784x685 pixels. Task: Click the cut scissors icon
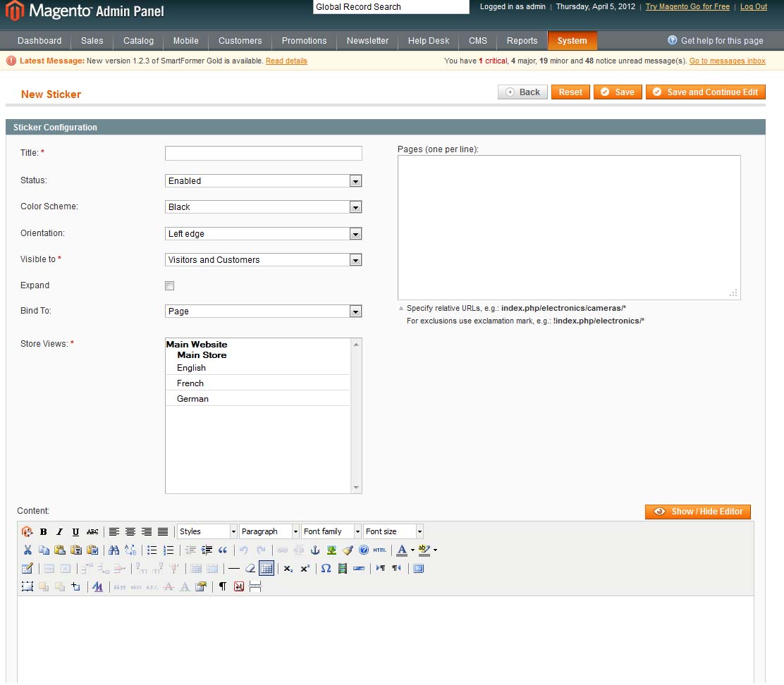pyautogui.click(x=27, y=550)
